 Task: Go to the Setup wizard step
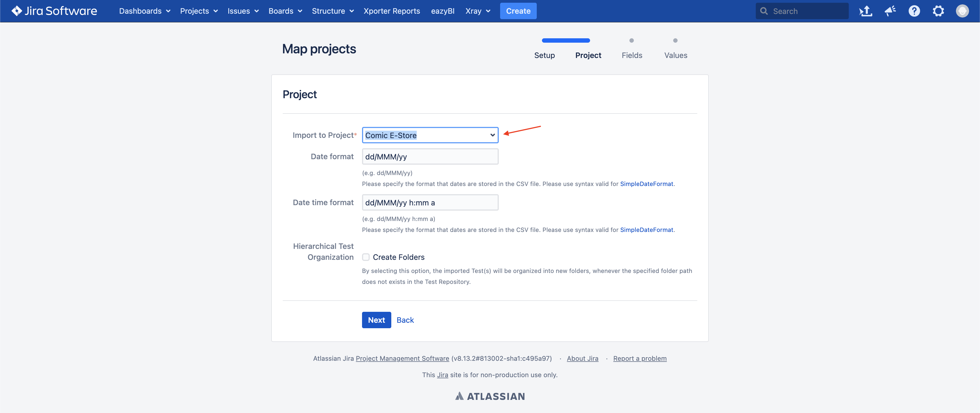pyautogui.click(x=544, y=55)
